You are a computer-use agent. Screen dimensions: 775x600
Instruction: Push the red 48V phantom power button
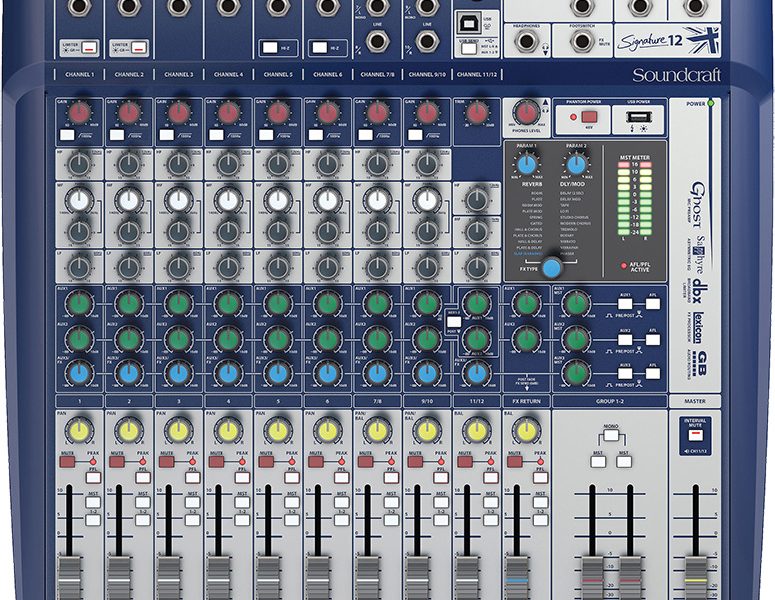tap(589, 117)
